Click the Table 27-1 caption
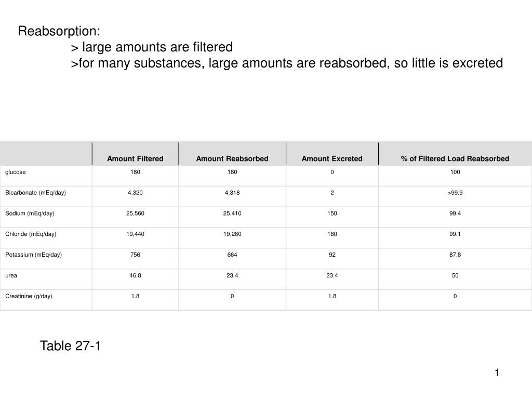532x399 pixels. point(70,345)
